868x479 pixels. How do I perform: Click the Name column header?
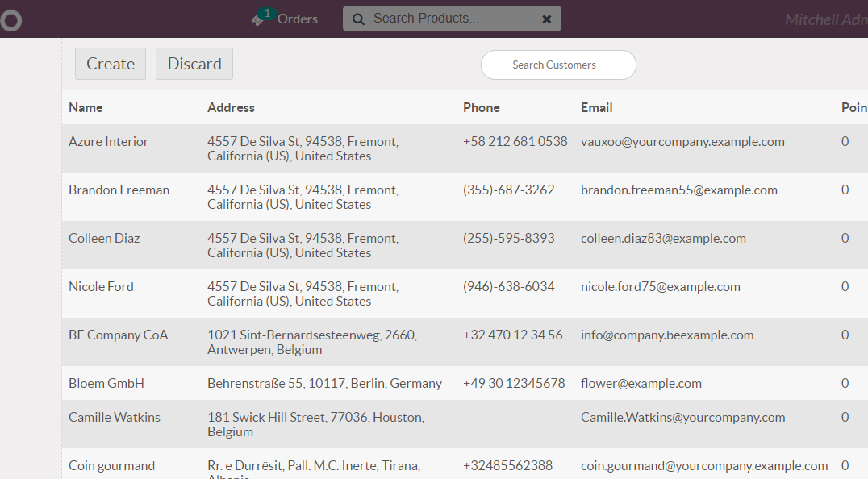click(86, 108)
